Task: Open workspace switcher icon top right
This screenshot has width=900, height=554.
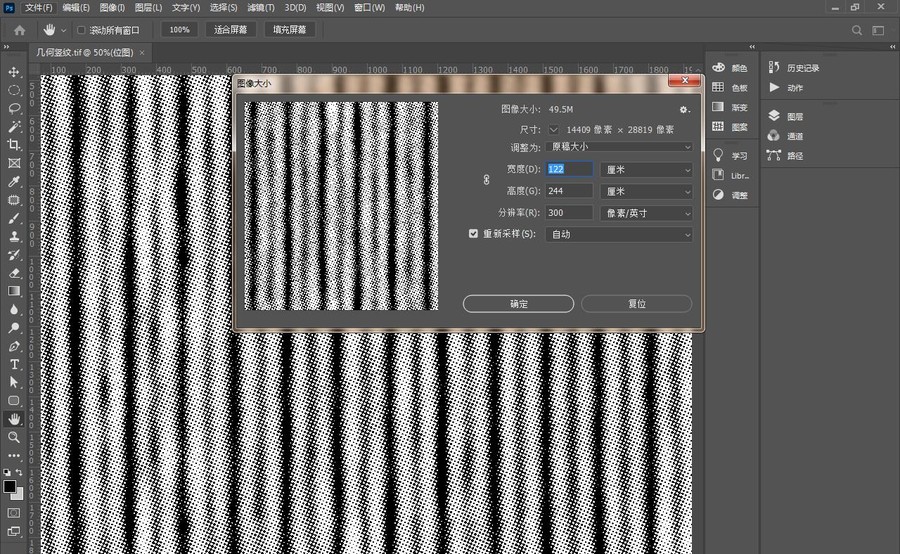Action: click(x=878, y=30)
